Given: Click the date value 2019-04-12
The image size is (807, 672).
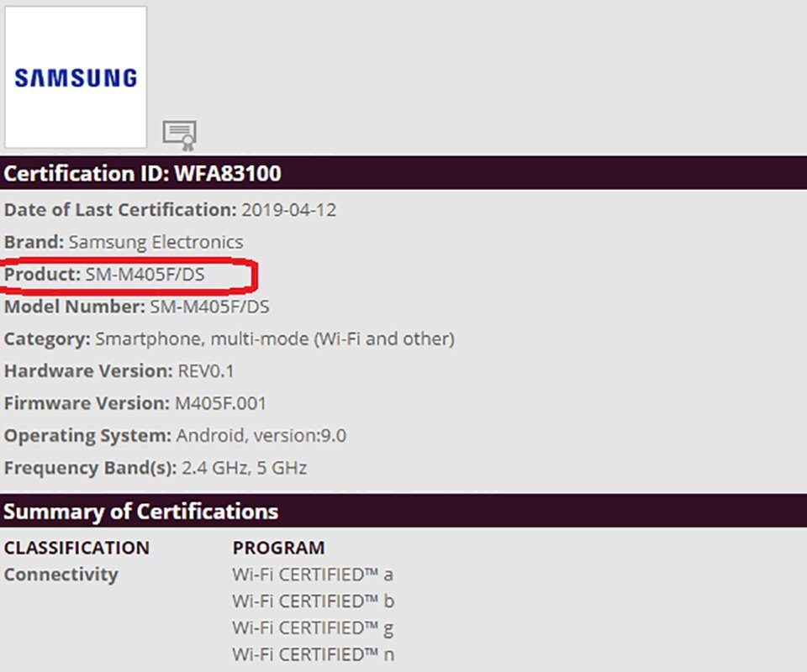Looking at the screenshot, I should pyautogui.click(x=288, y=210).
